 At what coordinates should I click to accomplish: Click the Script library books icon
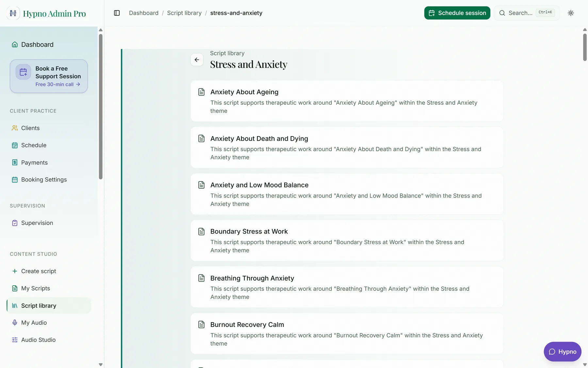click(15, 306)
